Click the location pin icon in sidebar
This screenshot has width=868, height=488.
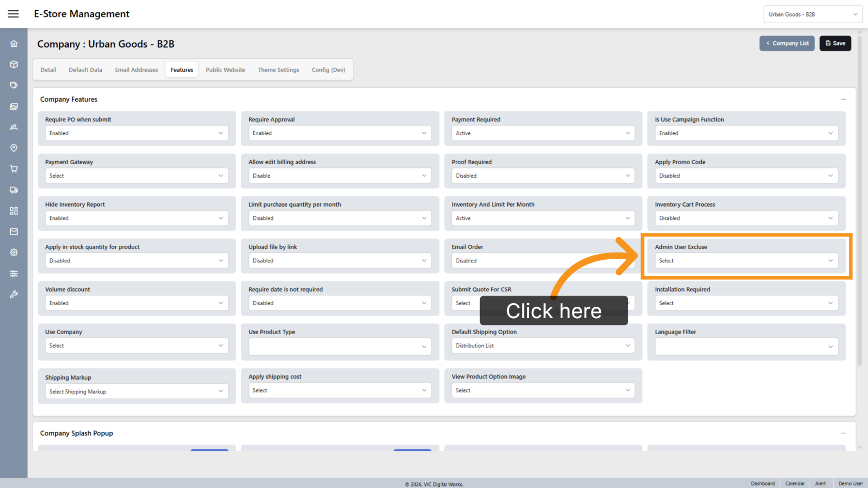pos(14,148)
